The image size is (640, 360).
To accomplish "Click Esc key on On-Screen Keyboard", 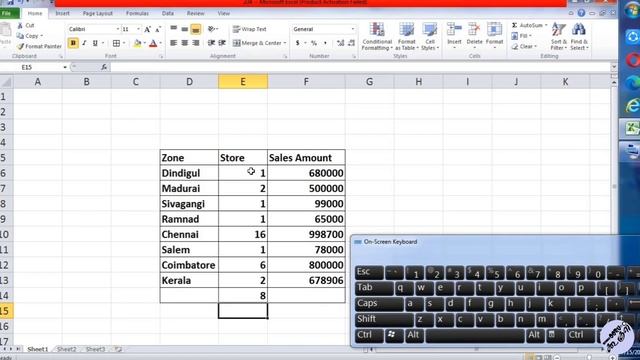I will (x=369, y=272).
